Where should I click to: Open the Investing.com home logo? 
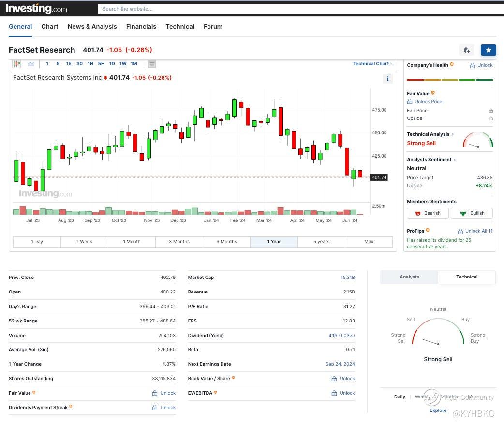point(36,8)
